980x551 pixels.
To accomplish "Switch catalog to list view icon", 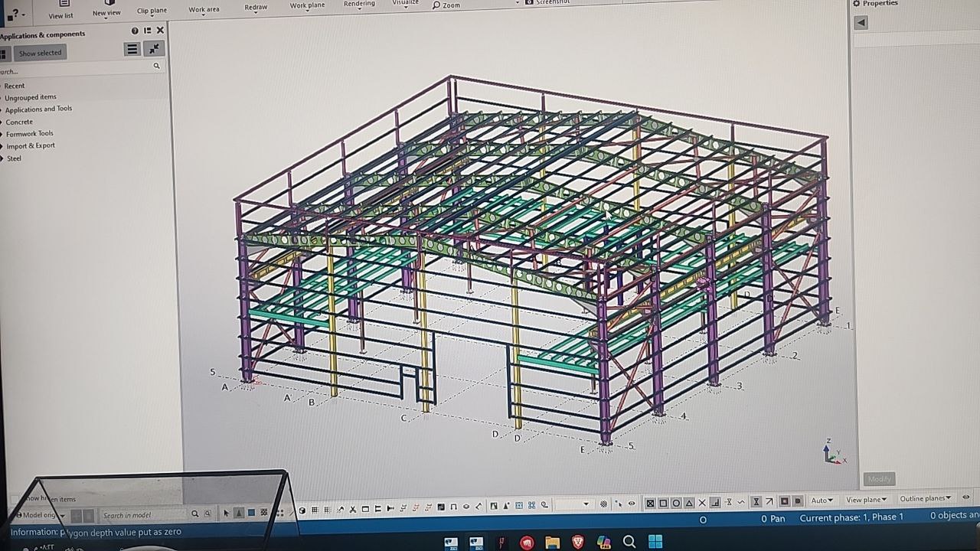I will [132, 49].
